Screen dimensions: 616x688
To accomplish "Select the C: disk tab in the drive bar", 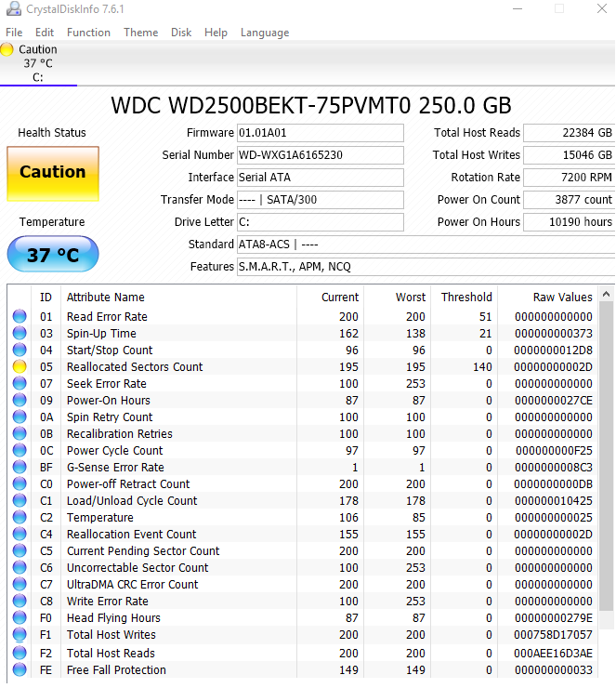I will pos(38,63).
